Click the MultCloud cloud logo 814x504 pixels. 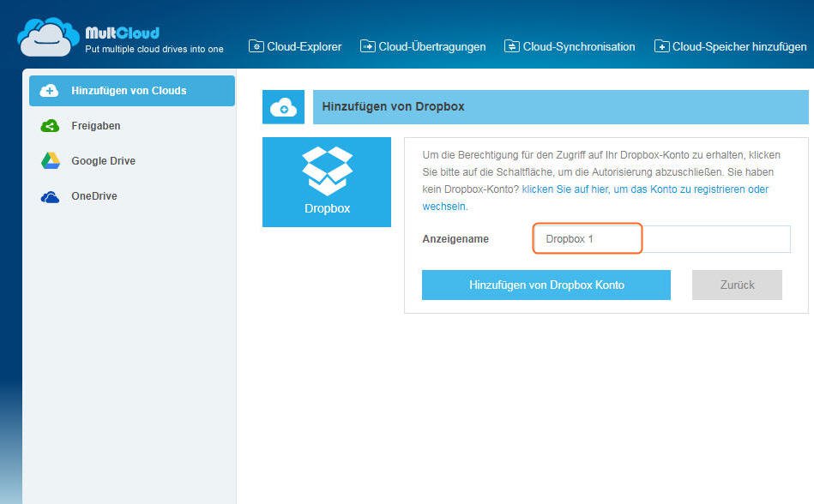click(x=48, y=36)
